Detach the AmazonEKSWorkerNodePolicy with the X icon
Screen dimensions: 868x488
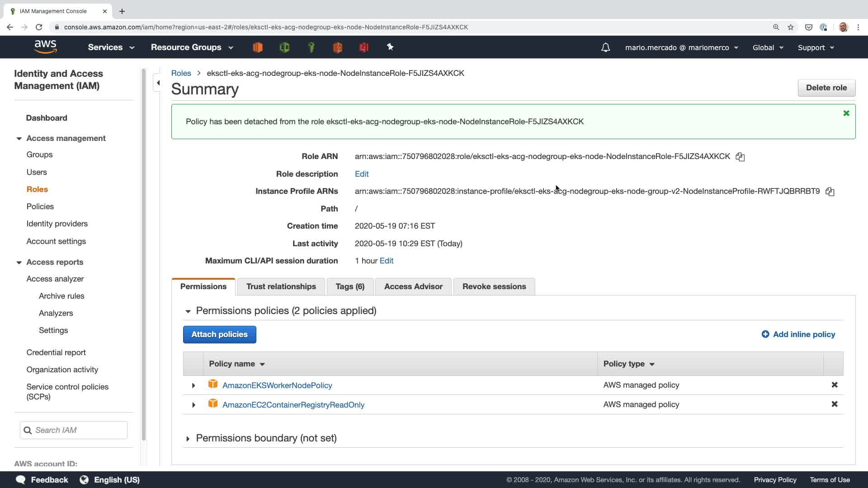pos(834,385)
